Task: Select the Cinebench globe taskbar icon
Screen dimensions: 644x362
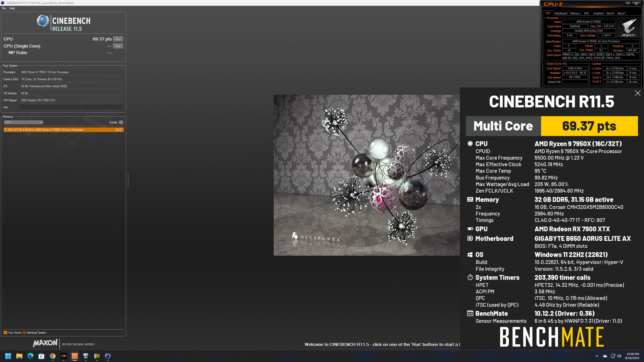Action: [x=108, y=356]
